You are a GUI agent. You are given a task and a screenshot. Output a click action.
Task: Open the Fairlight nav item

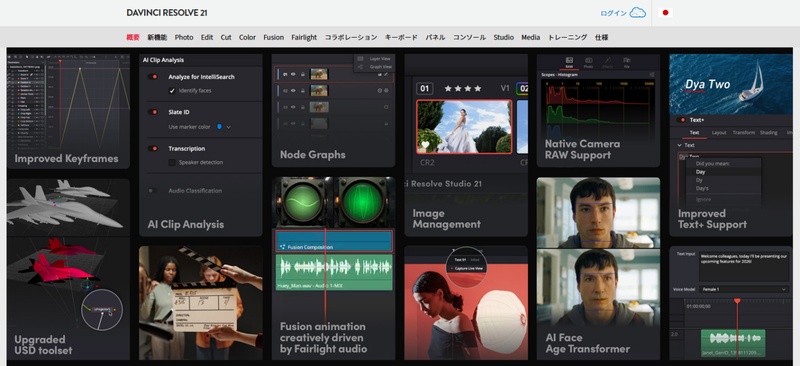click(x=304, y=37)
